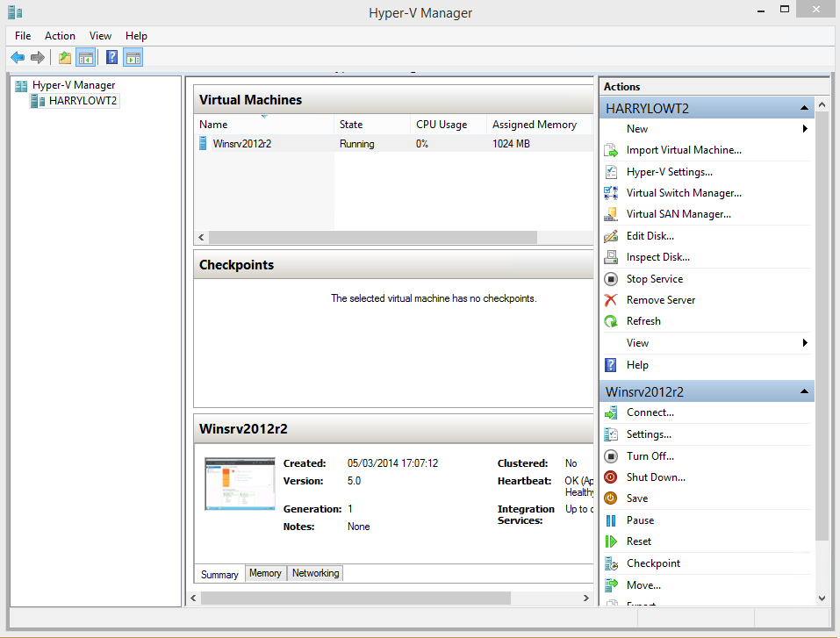This screenshot has width=840, height=638.
Task: Click the Running state cell
Action: (356, 144)
